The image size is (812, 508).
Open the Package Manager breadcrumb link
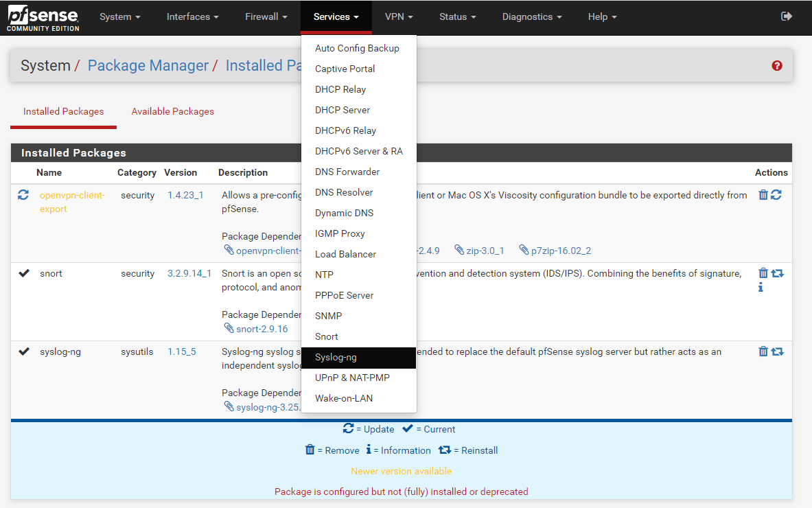[x=148, y=65]
